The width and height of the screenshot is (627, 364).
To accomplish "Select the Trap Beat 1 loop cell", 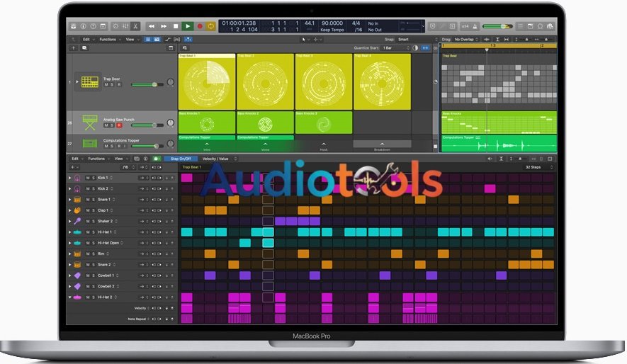I will tap(207, 81).
